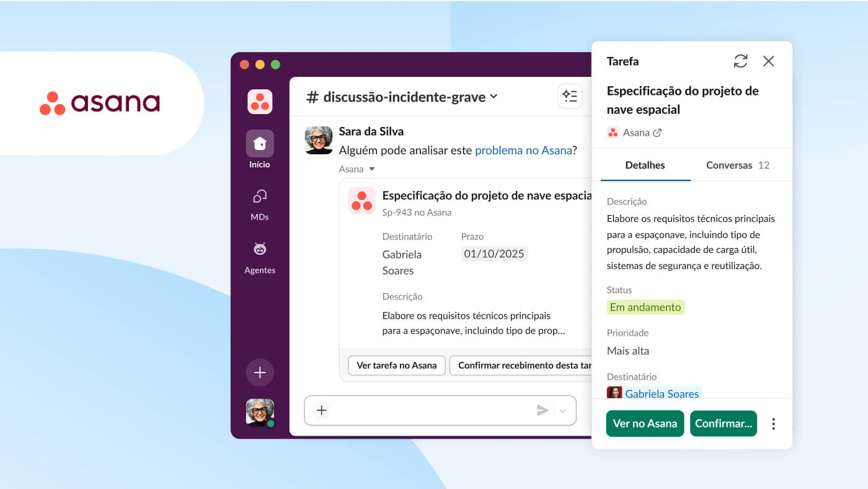Click Sara da Silva's message avatar
The width and height of the screenshot is (868, 489).
(319, 140)
